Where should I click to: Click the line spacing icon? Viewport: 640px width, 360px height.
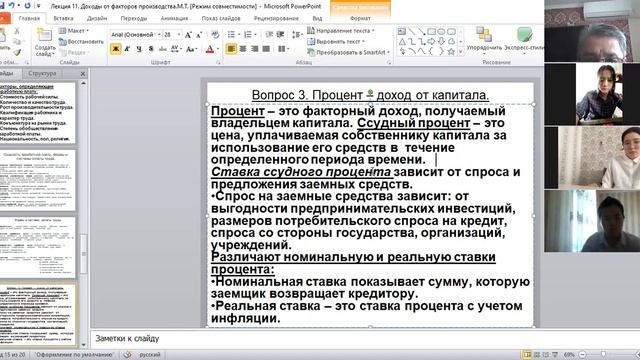(x=296, y=35)
